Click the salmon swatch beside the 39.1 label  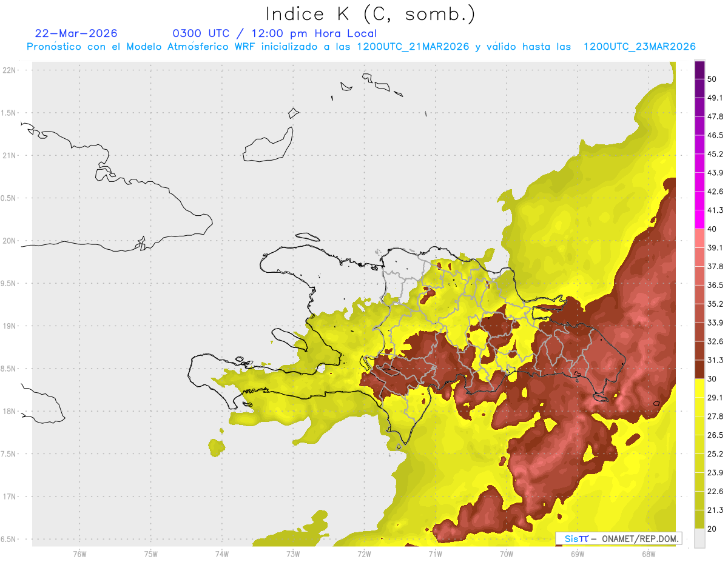pos(699,238)
